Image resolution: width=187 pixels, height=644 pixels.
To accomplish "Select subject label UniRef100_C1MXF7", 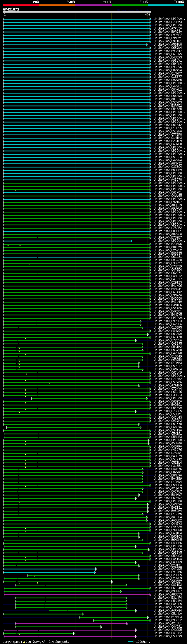I will [168, 74].
